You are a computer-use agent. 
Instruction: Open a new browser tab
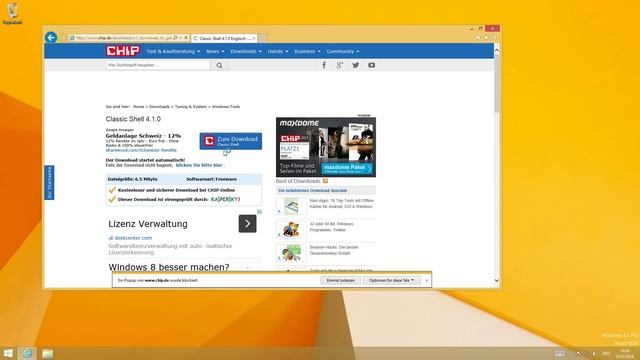[x=263, y=38]
